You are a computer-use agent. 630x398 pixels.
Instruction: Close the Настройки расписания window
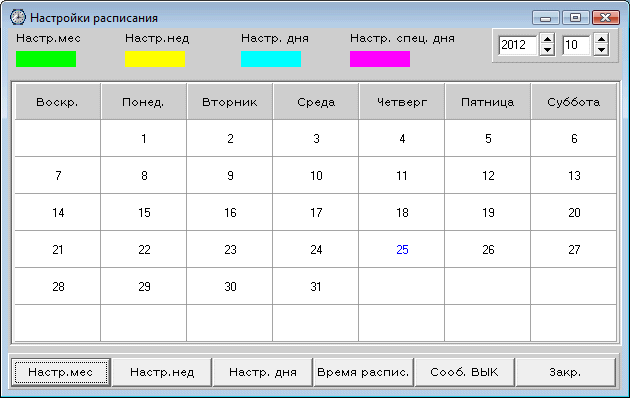pyautogui.click(x=605, y=18)
